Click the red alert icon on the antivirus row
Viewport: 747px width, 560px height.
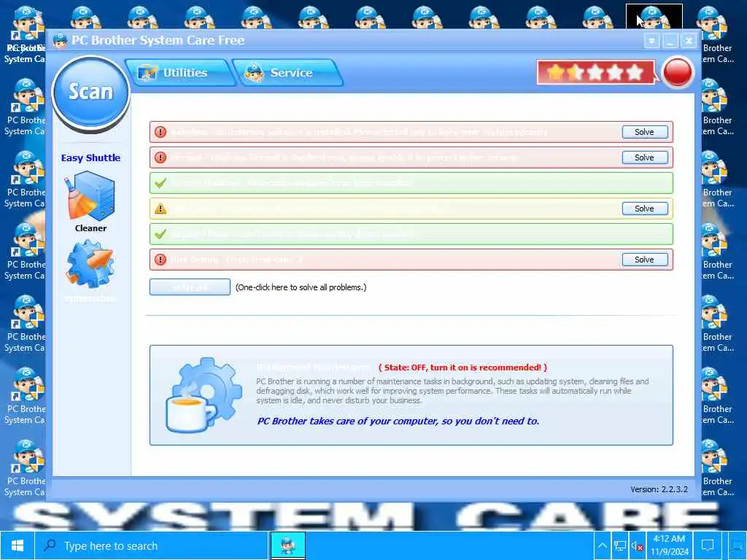[x=160, y=132]
